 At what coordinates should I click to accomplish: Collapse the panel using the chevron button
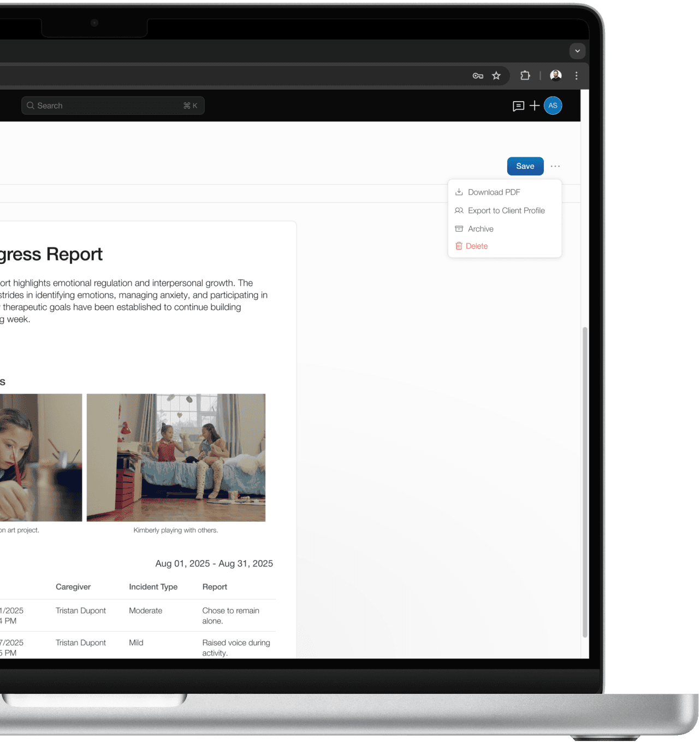(x=577, y=51)
